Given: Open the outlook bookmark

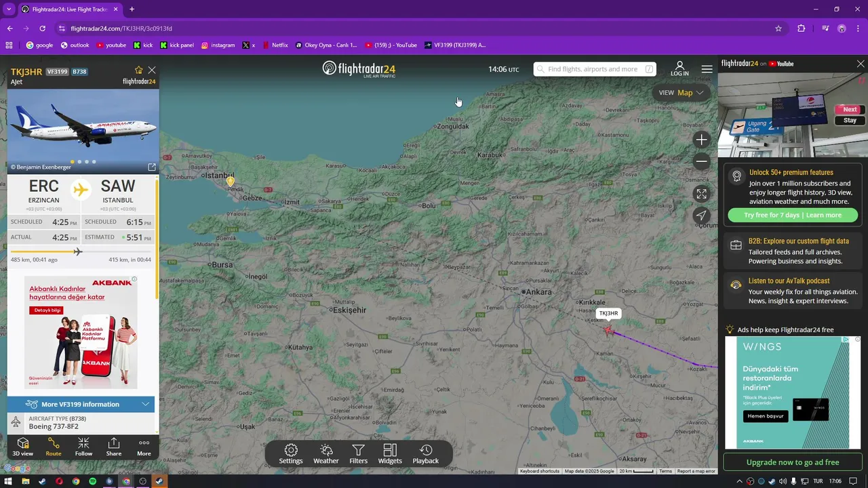Looking at the screenshot, I should [x=75, y=45].
